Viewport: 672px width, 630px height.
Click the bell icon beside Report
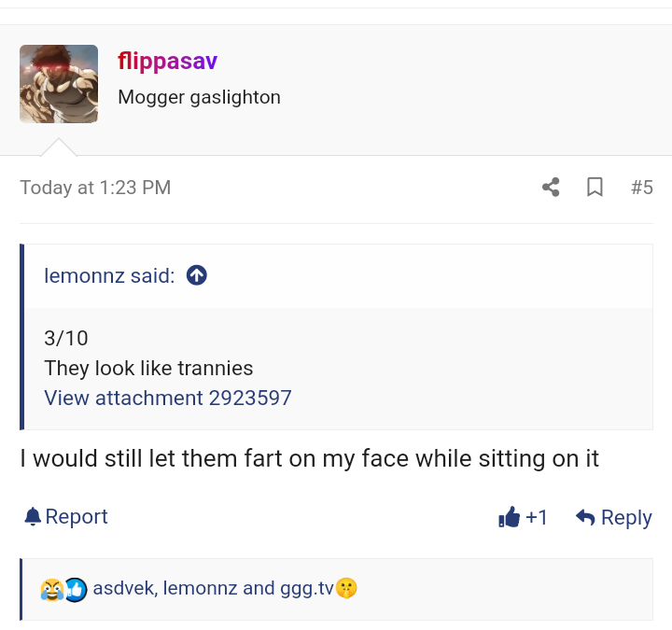pos(33,516)
